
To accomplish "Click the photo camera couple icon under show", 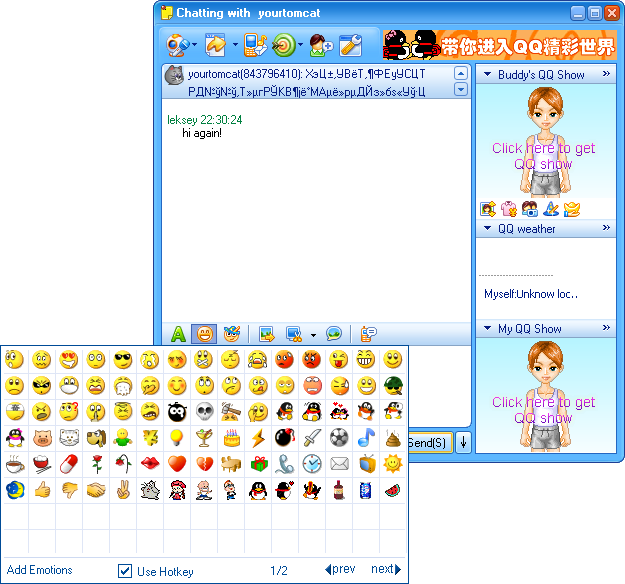I will 530,208.
